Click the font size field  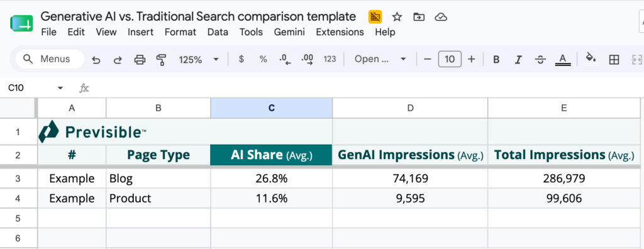[x=450, y=59]
